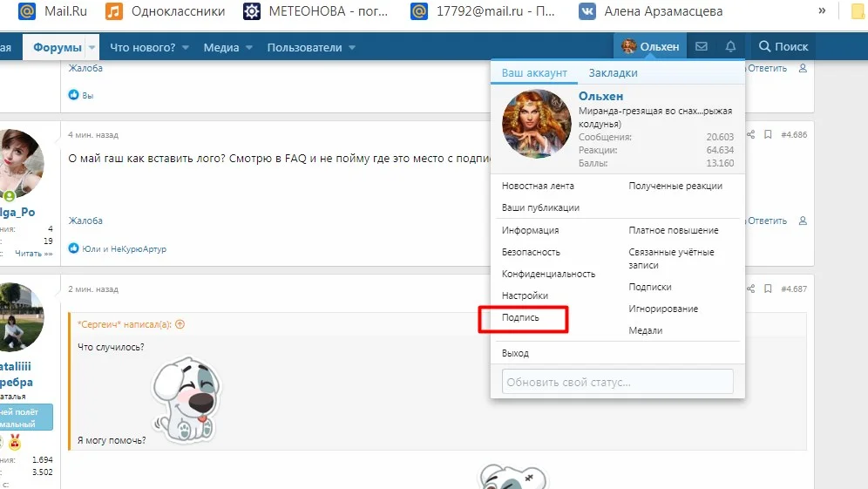The height and width of the screenshot is (489, 868).
Task: Open the Подпись signature editor
Action: pos(519,317)
